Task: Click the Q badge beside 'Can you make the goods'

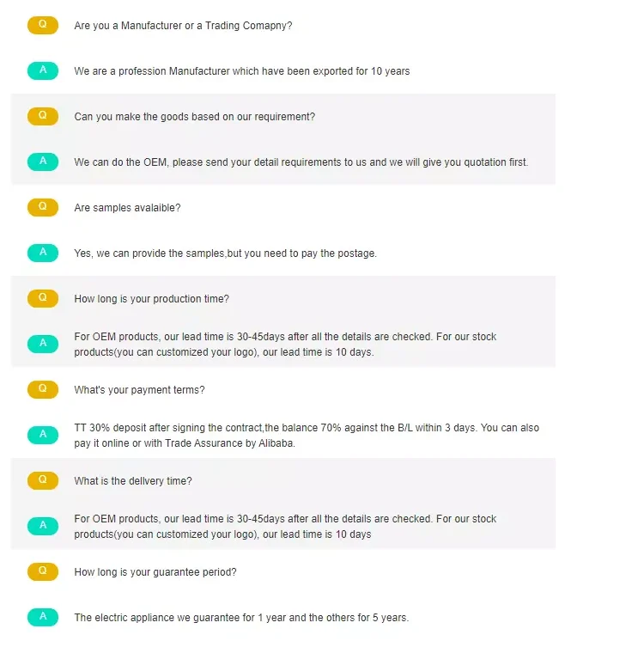Action: (43, 116)
